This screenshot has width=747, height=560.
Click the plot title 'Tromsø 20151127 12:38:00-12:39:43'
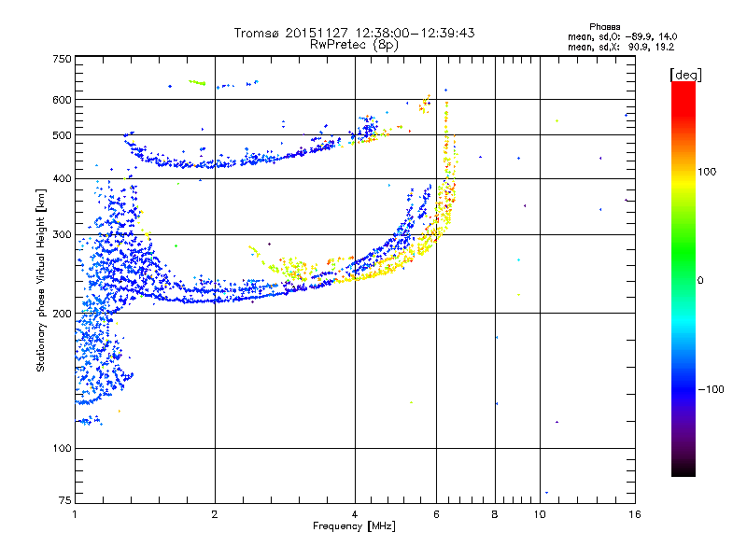pyautogui.click(x=354, y=33)
